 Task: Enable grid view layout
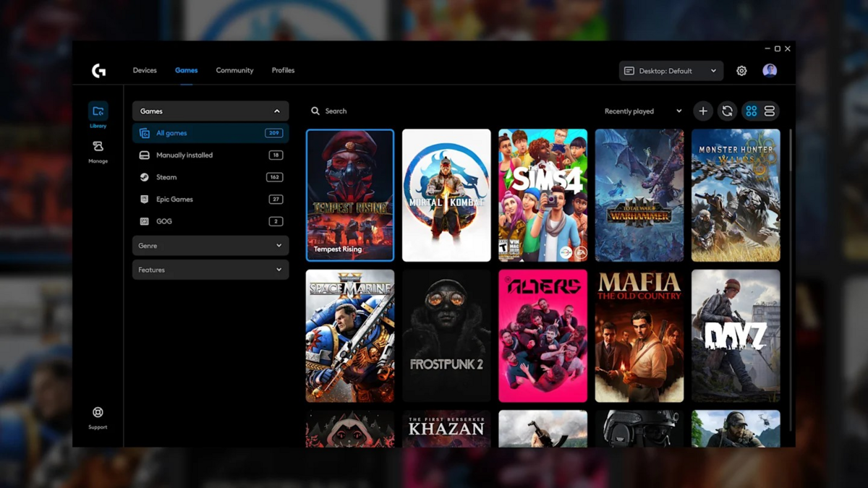point(751,111)
